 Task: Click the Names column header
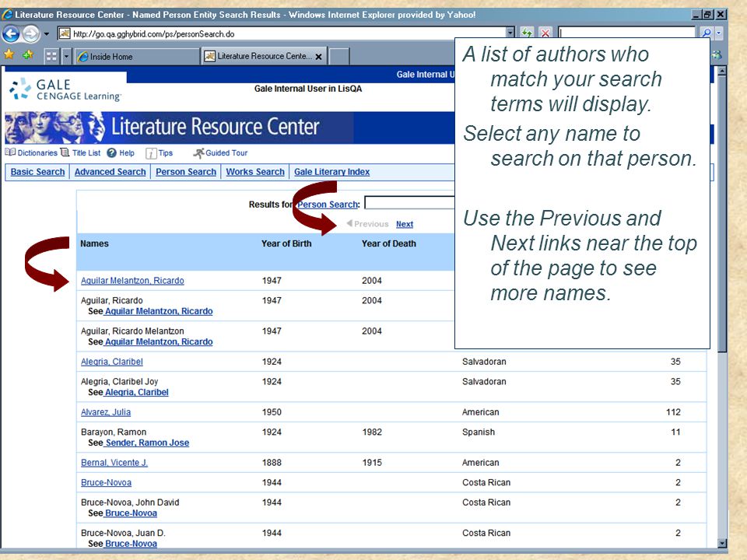pyautogui.click(x=94, y=243)
